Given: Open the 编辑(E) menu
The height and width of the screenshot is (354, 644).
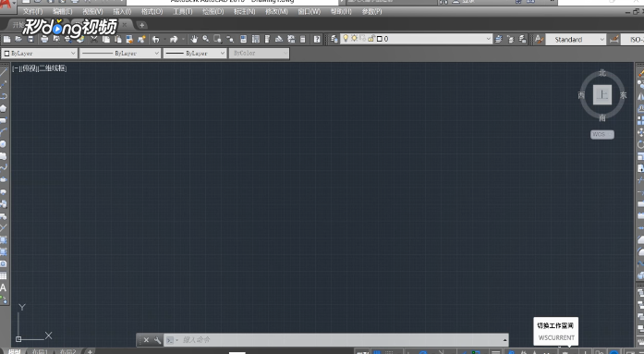Looking at the screenshot, I should click(x=63, y=11).
